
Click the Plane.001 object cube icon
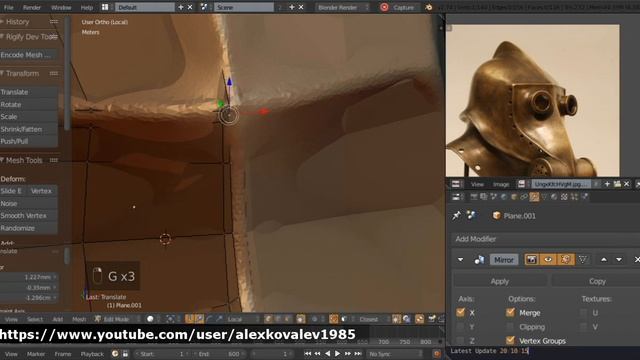click(496, 216)
